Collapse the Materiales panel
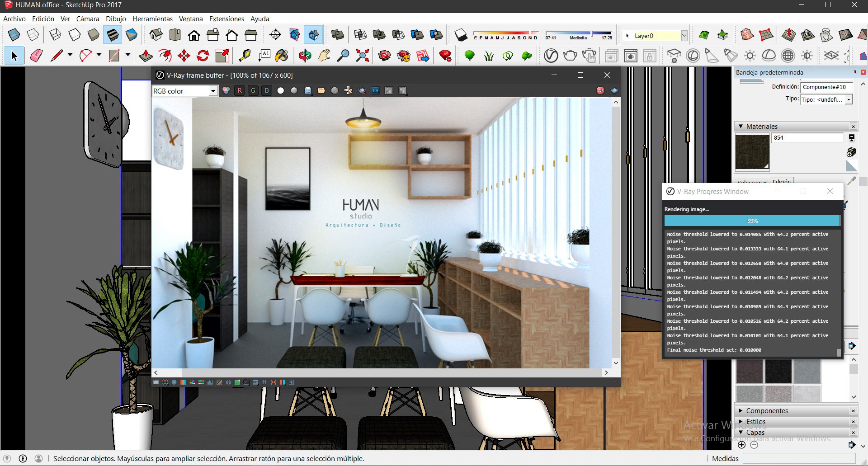The width and height of the screenshot is (868, 466). [x=741, y=127]
